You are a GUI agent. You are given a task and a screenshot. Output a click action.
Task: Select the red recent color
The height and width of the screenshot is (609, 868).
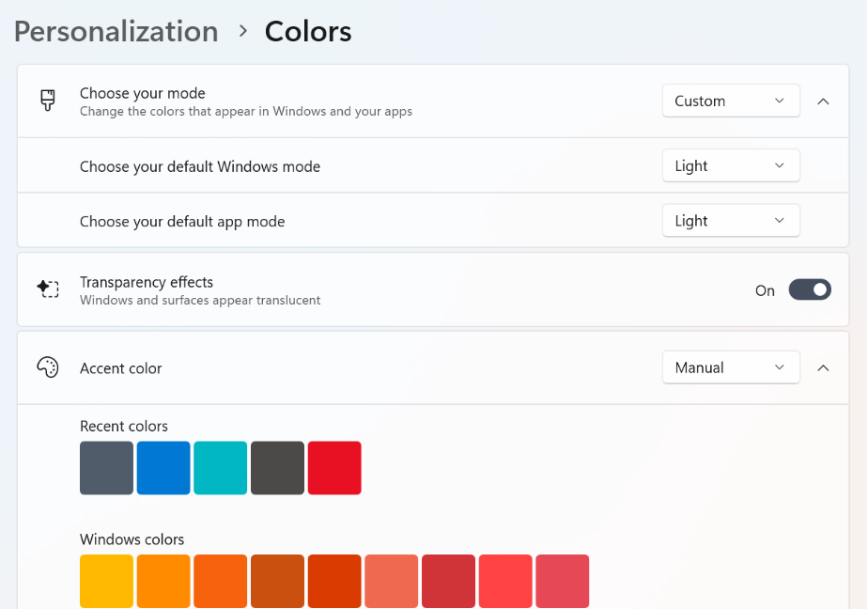point(334,468)
